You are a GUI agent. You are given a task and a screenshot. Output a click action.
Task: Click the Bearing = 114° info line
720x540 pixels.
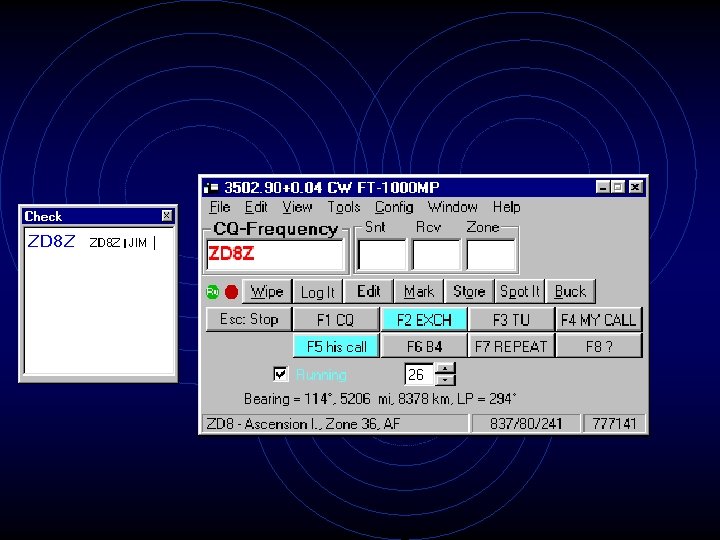pyautogui.click(x=380, y=399)
